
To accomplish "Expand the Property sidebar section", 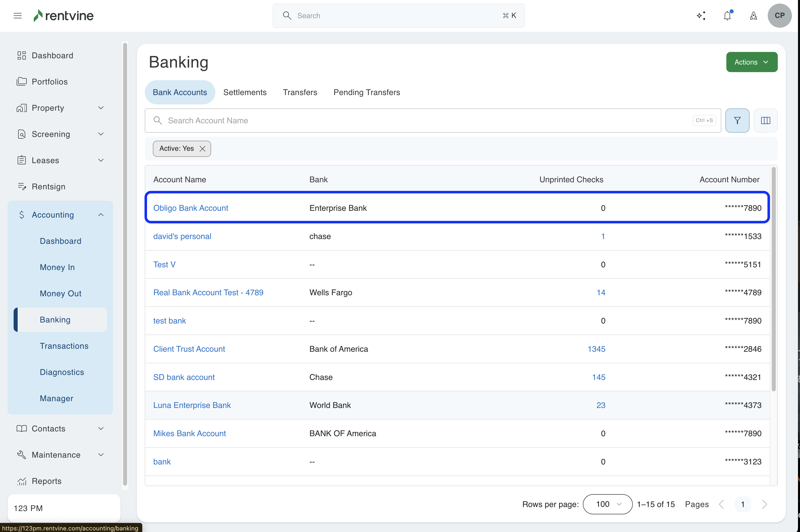I will point(101,108).
